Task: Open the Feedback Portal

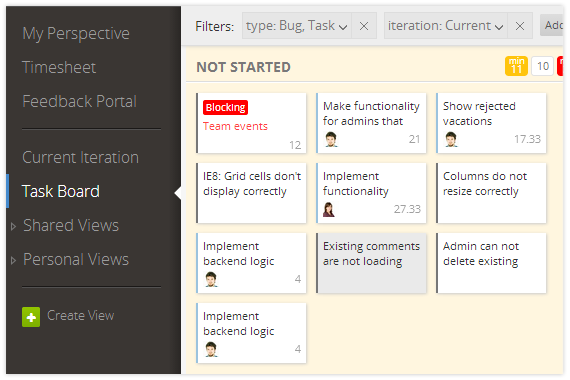Action: (80, 101)
